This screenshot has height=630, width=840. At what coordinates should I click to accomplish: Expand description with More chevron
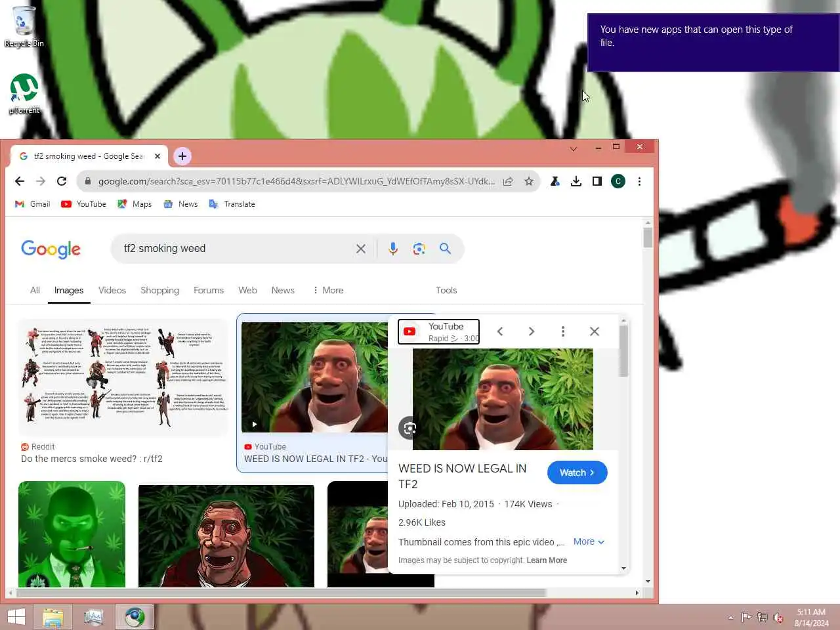point(589,541)
